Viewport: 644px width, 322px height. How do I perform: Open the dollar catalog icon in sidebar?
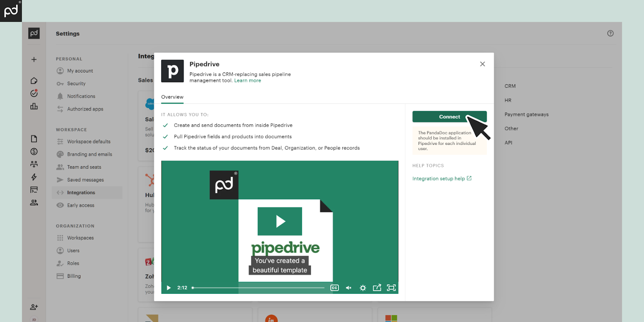34,152
